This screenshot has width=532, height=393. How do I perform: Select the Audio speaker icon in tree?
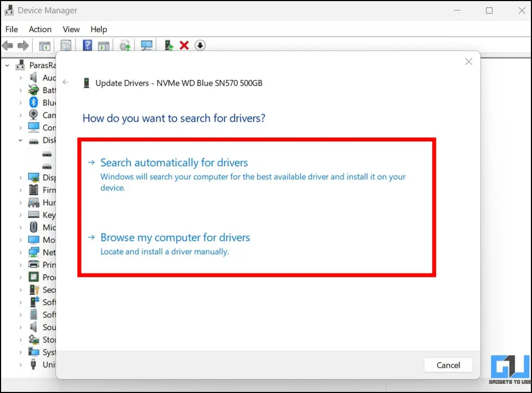click(x=33, y=78)
